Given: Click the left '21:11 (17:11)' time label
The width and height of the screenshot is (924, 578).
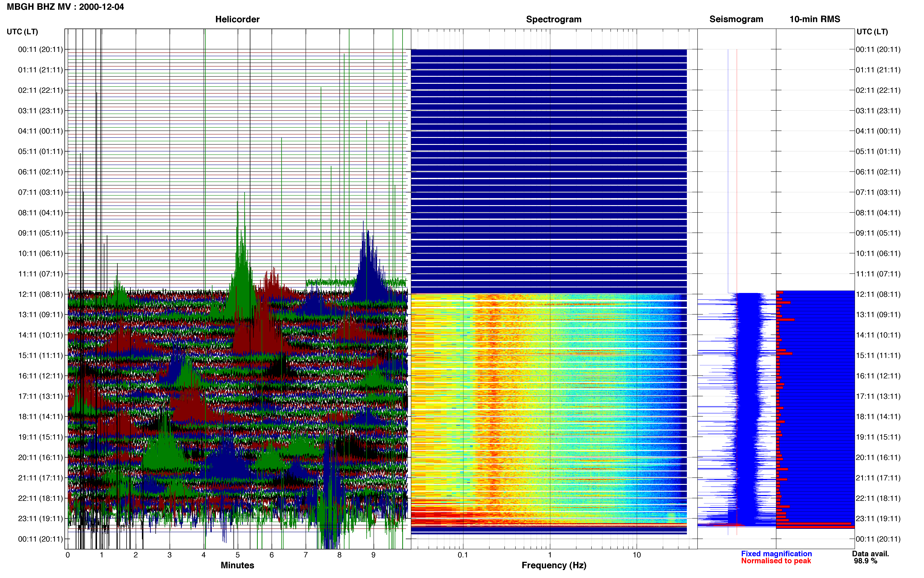Looking at the screenshot, I should 41,478.
